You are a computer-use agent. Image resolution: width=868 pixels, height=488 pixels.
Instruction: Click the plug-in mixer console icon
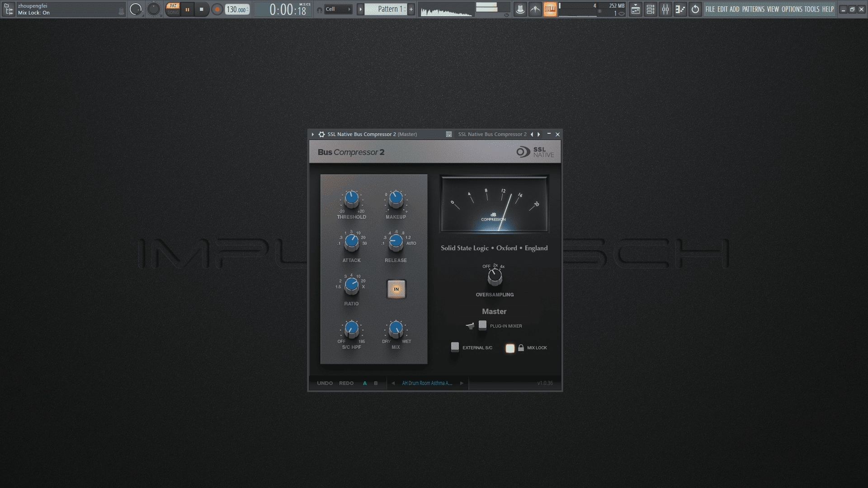470,325
